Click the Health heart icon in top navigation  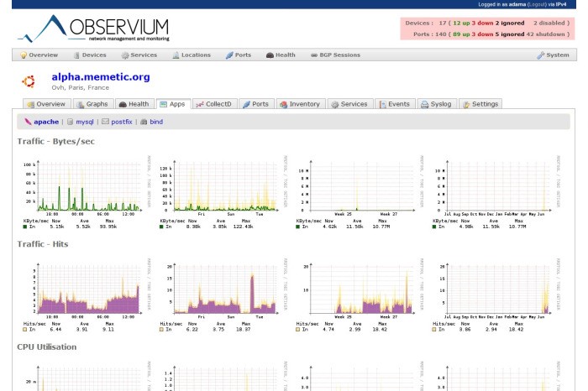(270, 55)
